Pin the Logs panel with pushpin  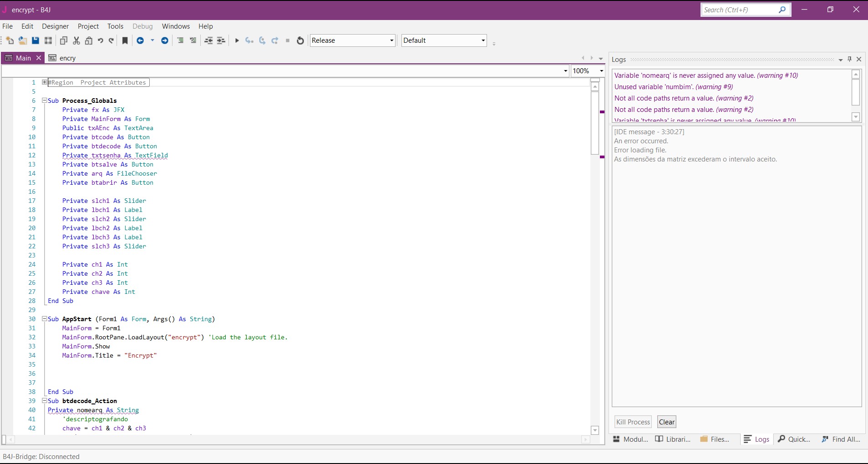tap(849, 59)
